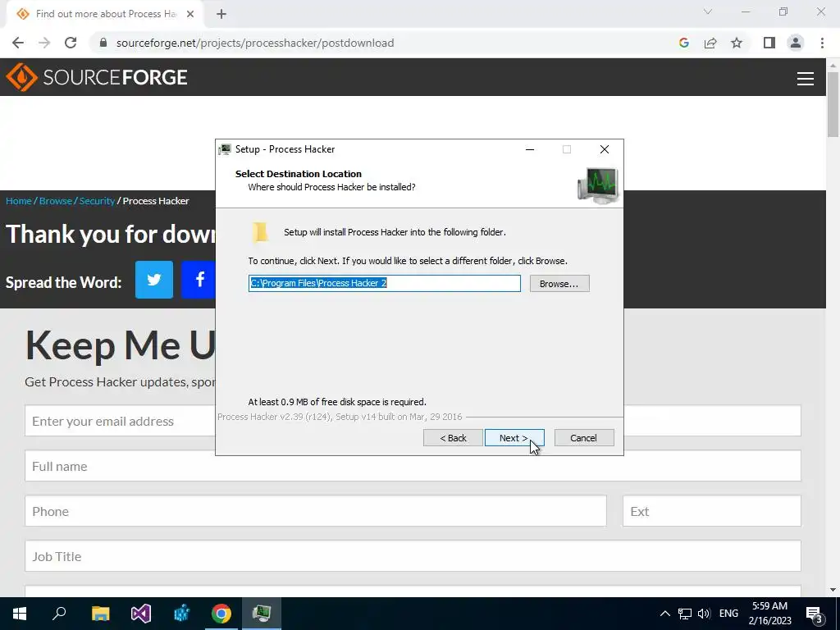Go back in Chrome browser

click(18, 43)
